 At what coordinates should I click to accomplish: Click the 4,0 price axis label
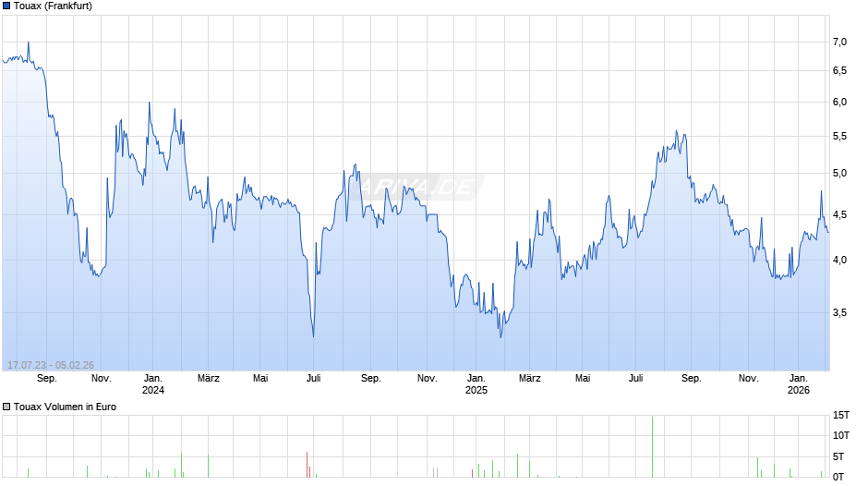pos(839,260)
